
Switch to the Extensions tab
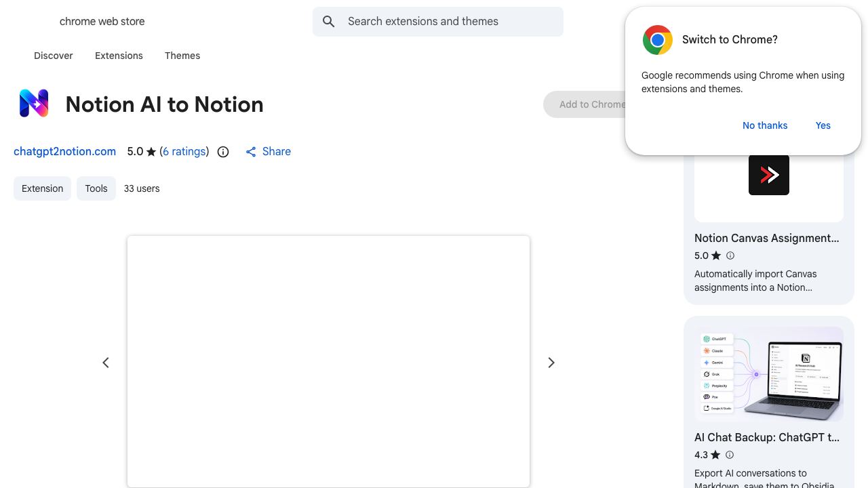(119, 56)
